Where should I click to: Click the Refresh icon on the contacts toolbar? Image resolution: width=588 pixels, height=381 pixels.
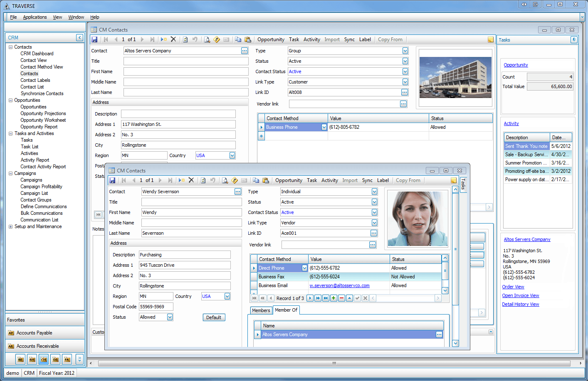coord(203,180)
